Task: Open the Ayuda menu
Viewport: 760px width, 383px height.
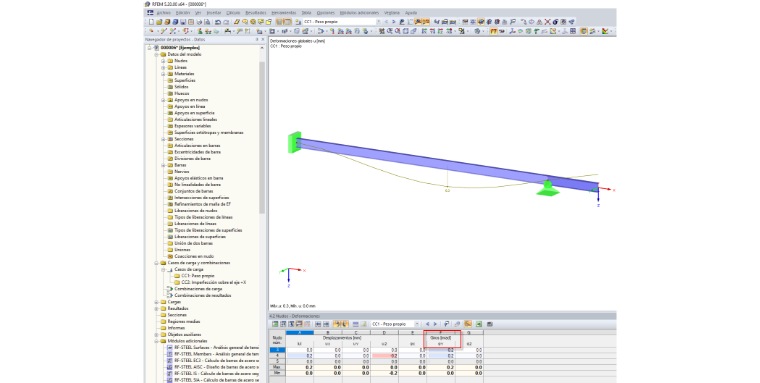Action: 411,13
